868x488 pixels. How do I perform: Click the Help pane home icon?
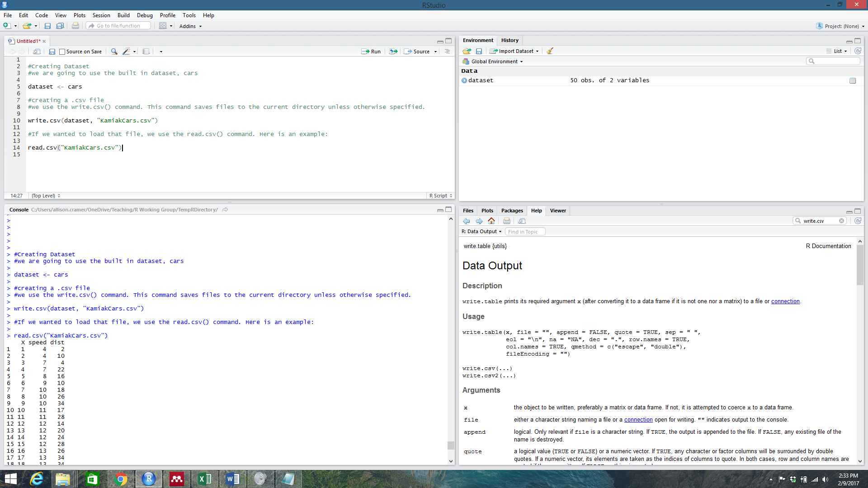pyautogui.click(x=491, y=221)
